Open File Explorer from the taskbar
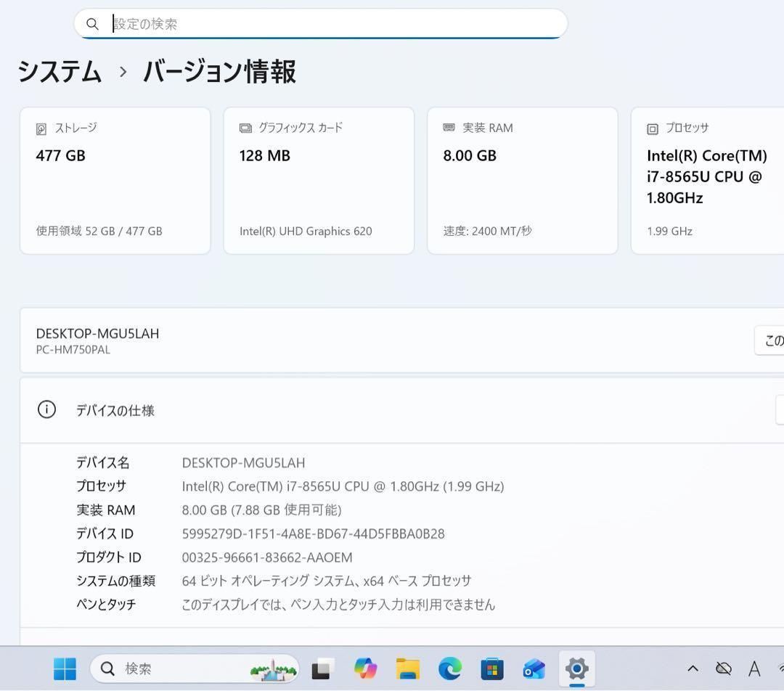 [x=408, y=668]
